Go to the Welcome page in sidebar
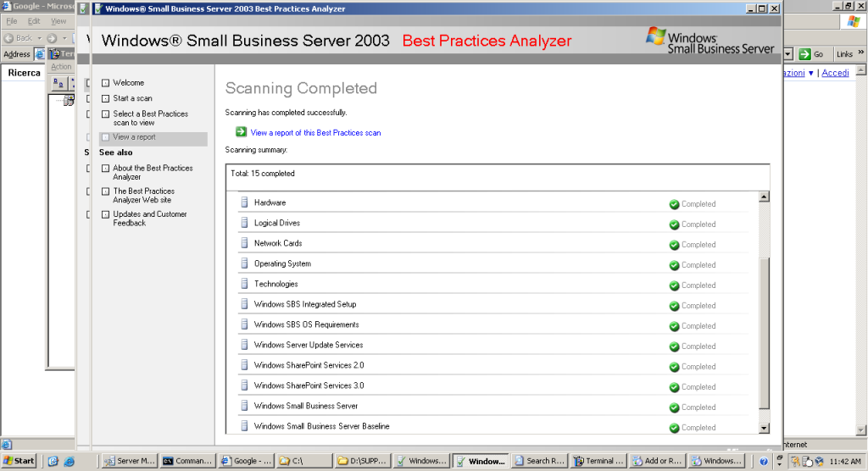The height and width of the screenshot is (471, 868). coord(129,82)
